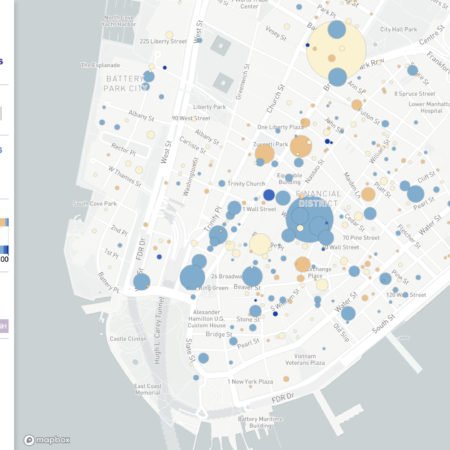Open the Mapbox logo link
450x450 pixels.
click(47, 440)
